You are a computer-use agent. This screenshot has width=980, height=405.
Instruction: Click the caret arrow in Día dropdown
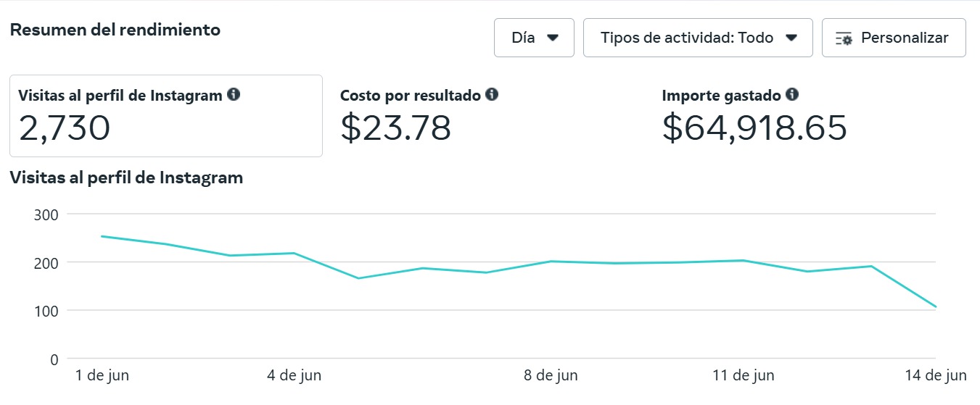tap(553, 38)
